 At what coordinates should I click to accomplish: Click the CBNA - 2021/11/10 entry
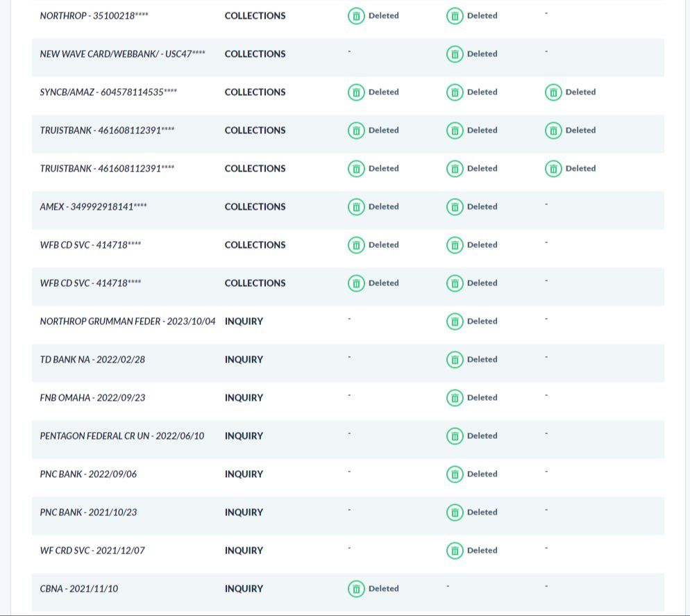(78, 589)
